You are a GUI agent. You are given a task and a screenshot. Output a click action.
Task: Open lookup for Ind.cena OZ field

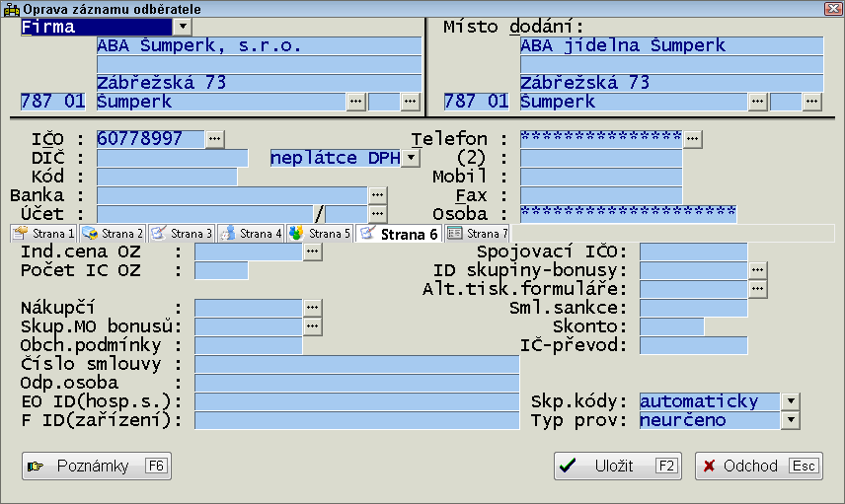point(312,252)
